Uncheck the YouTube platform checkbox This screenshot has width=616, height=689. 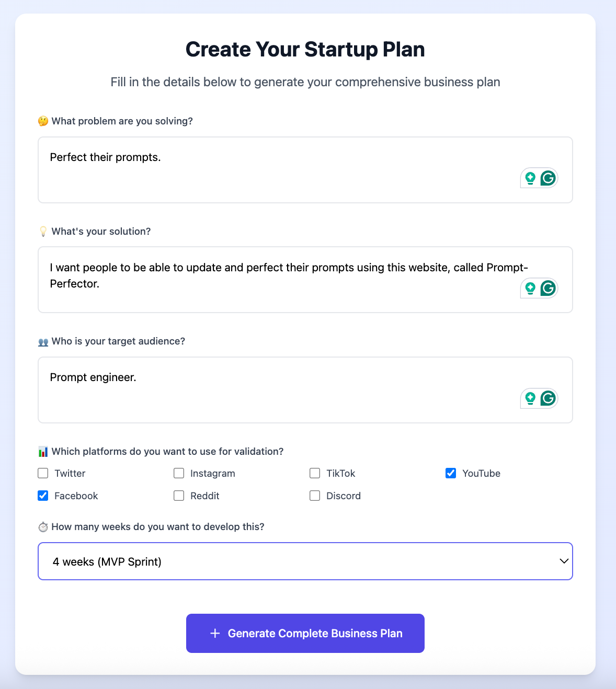[x=451, y=473]
